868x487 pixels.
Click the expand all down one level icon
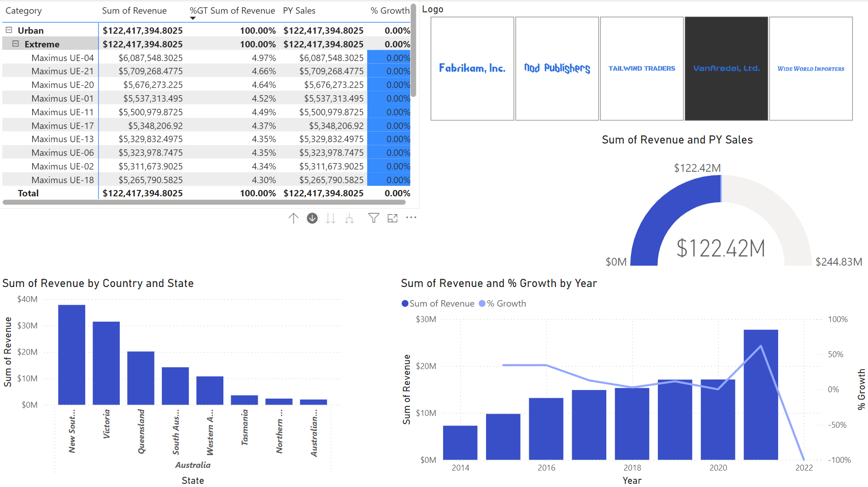pyautogui.click(x=349, y=218)
